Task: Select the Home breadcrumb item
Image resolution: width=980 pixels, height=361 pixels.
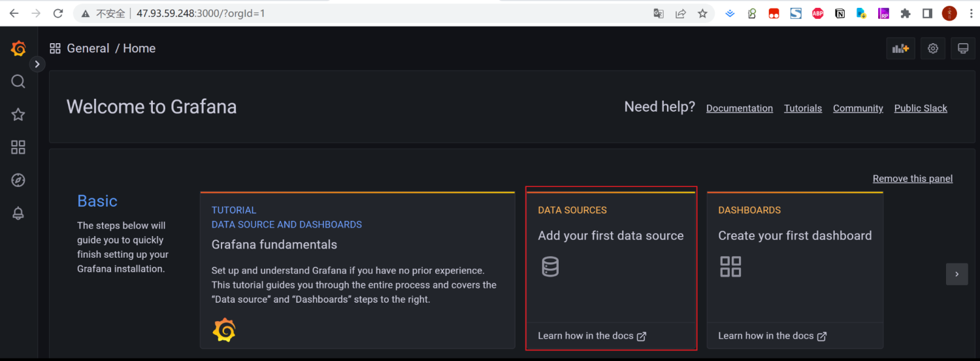Action: click(x=139, y=48)
